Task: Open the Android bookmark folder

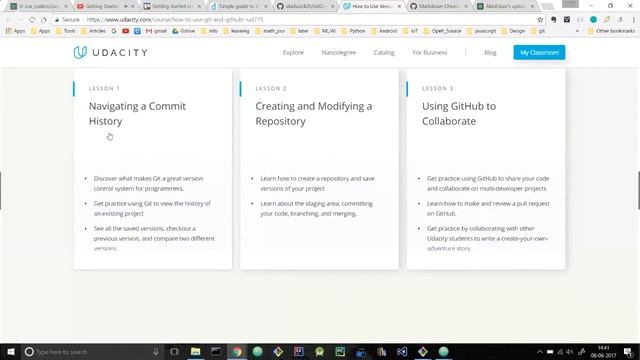Action: [384, 31]
